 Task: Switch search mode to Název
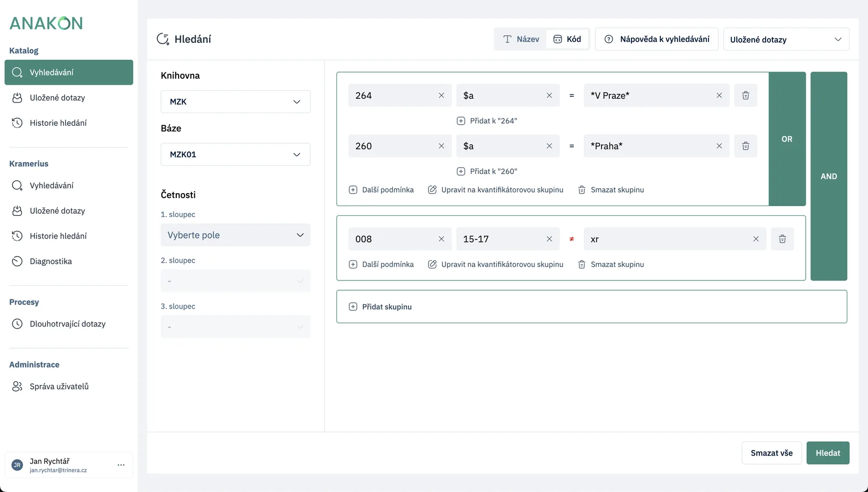point(521,39)
